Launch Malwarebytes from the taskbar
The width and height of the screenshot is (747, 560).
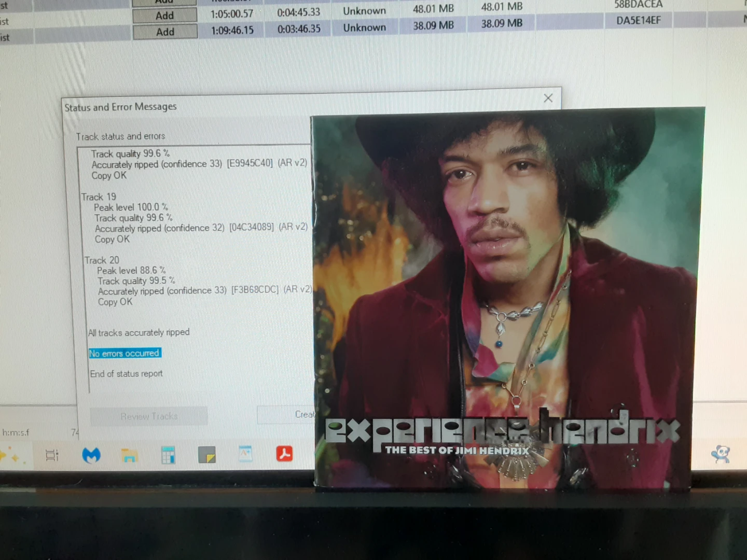[x=91, y=455]
